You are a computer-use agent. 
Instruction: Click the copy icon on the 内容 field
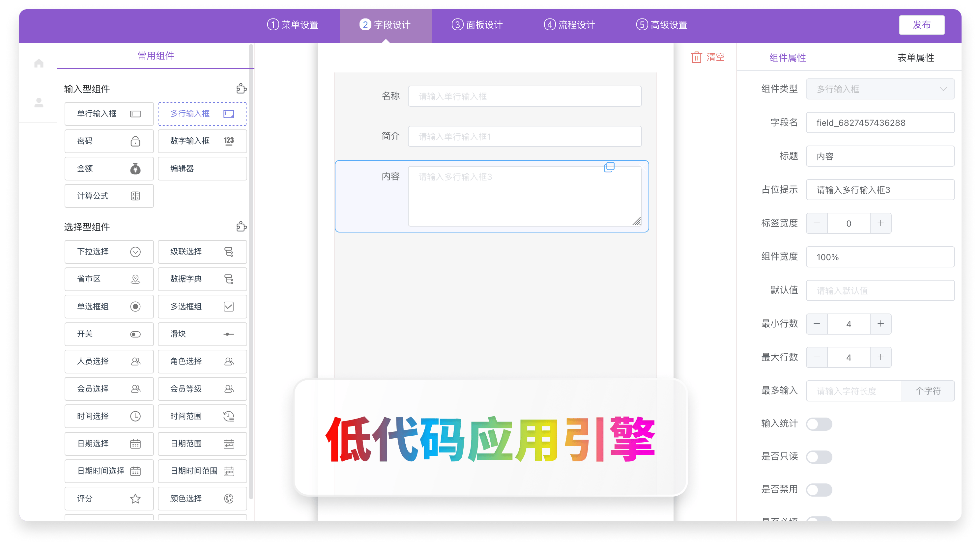610,167
